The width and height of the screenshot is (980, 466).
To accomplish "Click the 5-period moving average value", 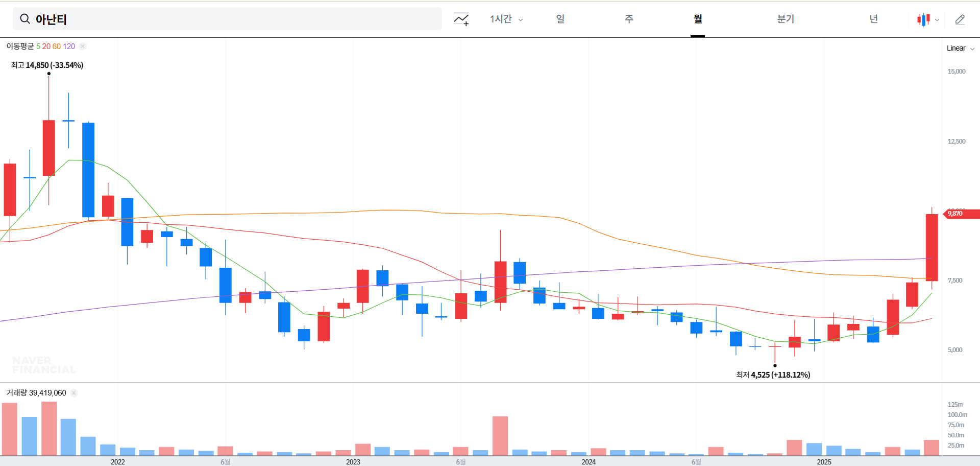I will (x=38, y=46).
